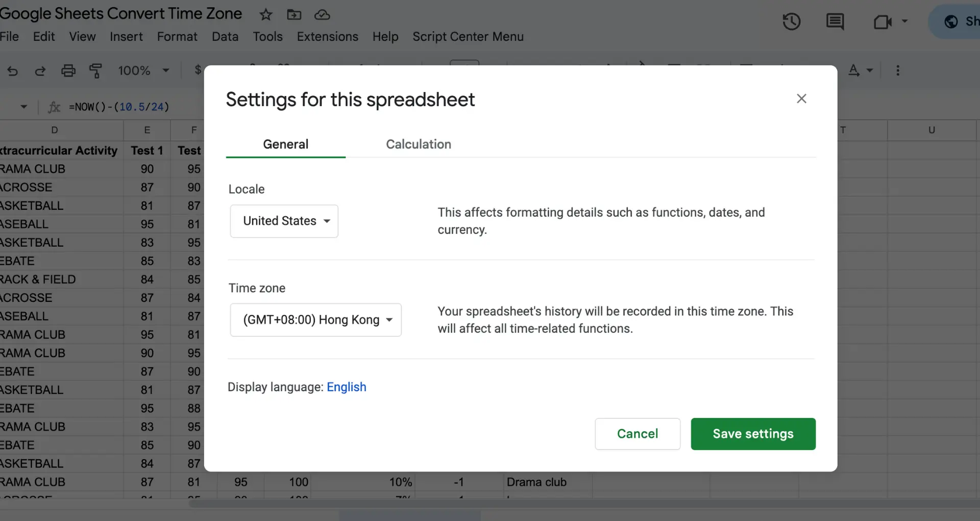Switch to the General tab

pos(286,145)
